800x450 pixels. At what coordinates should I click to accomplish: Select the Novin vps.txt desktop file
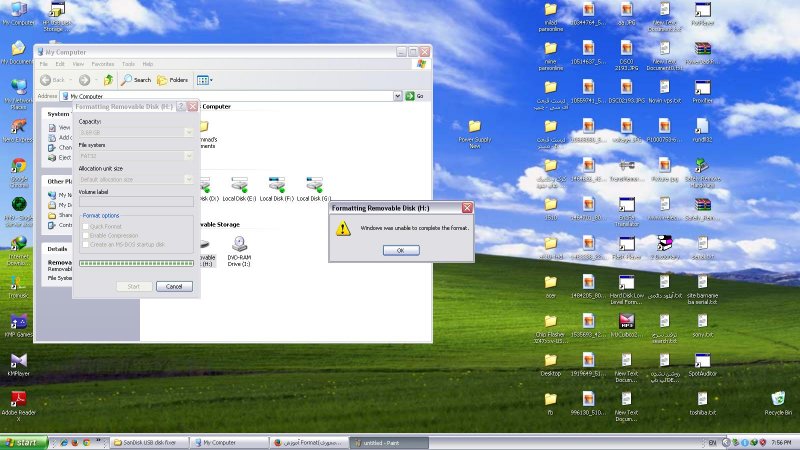(x=664, y=92)
